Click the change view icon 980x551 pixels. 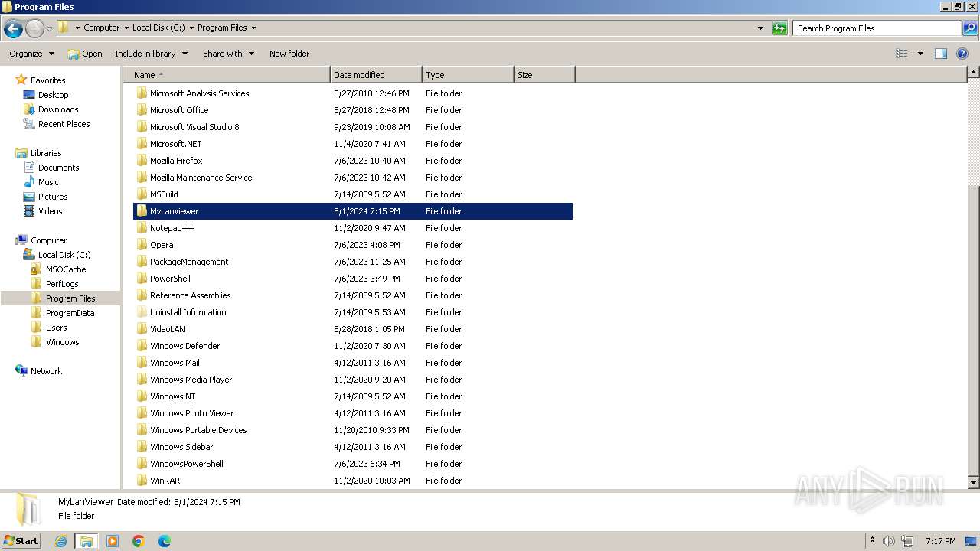pyautogui.click(x=902, y=54)
